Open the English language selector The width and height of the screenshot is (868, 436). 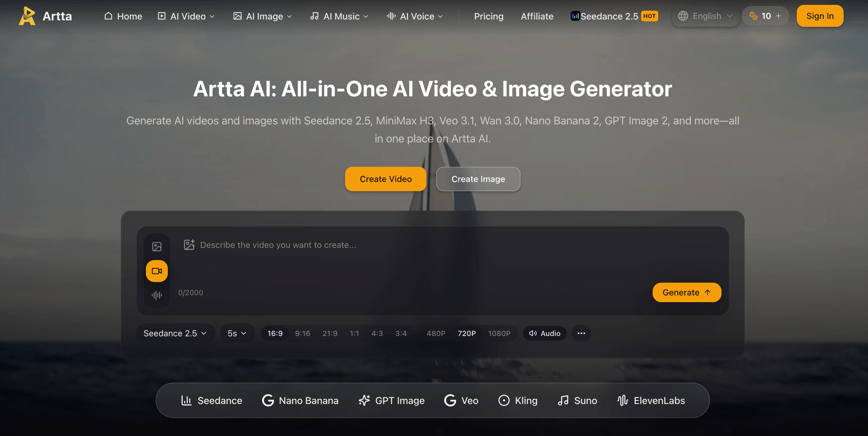coord(706,16)
